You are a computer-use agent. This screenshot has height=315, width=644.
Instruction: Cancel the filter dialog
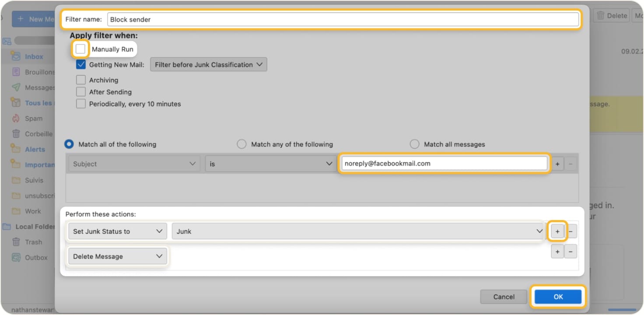(503, 296)
